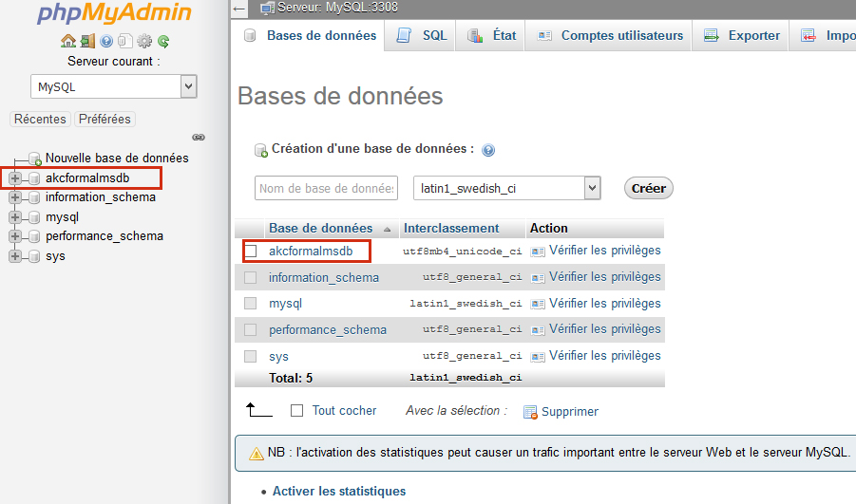The width and height of the screenshot is (856, 504).
Task: Click the home icon under the phpMyAdmin logo
Action: pyautogui.click(x=67, y=41)
